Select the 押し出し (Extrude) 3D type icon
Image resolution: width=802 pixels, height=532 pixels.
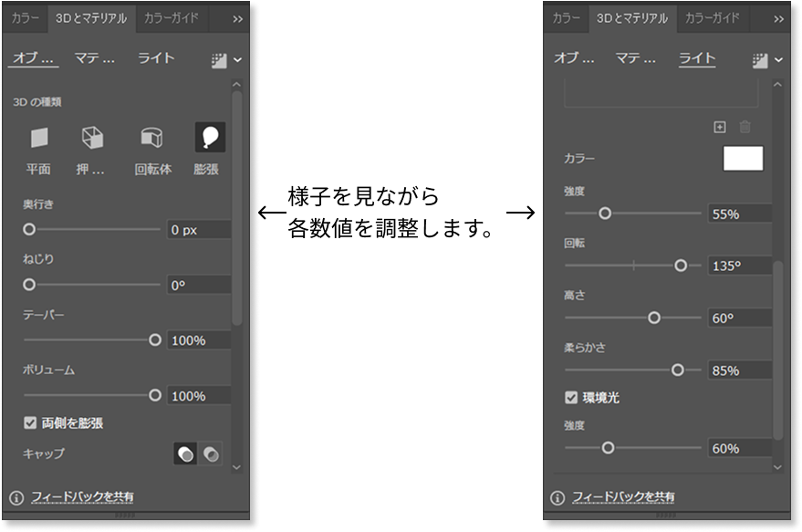[x=92, y=138]
